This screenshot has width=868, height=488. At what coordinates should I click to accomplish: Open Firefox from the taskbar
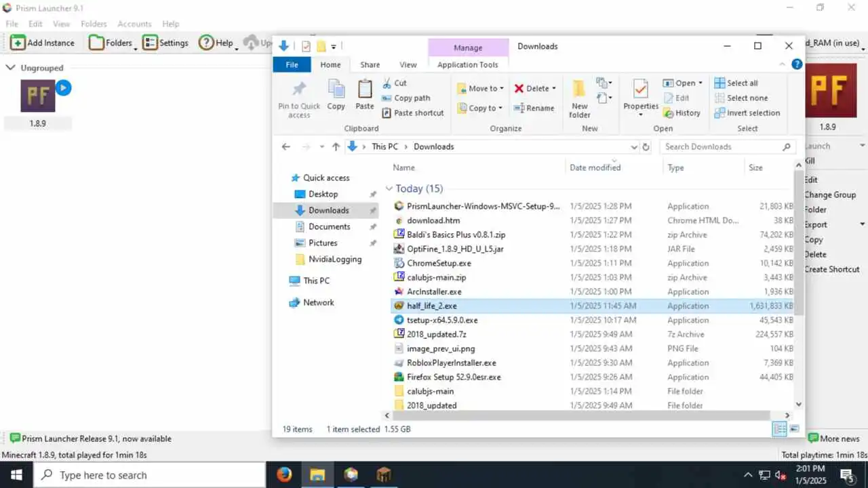click(284, 474)
